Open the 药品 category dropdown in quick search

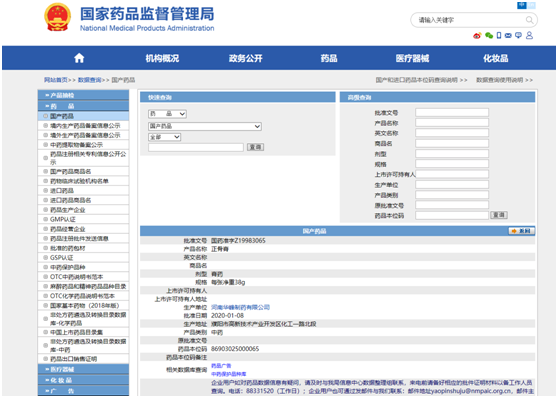click(x=167, y=114)
